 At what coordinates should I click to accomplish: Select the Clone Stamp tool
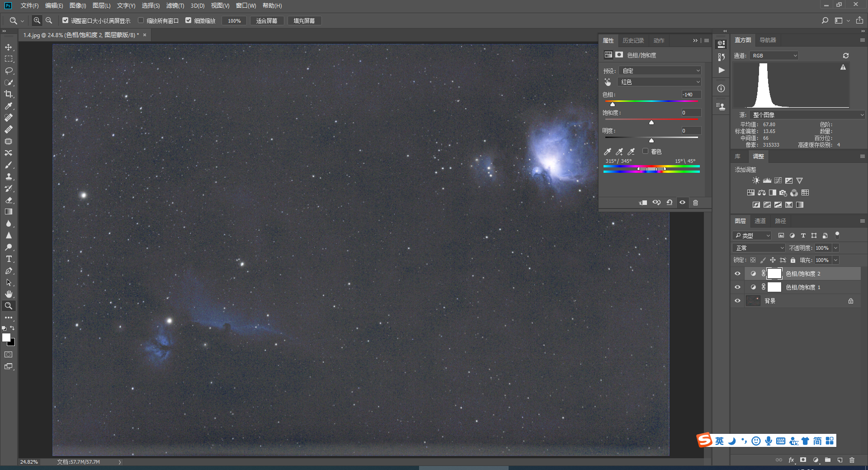click(x=9, y=176)
